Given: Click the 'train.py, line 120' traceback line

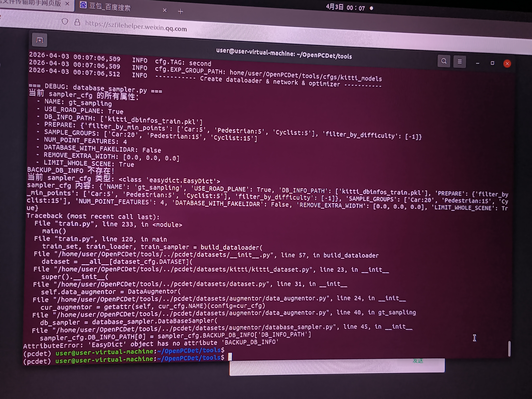Looking at the screenshot, I should (x=101, y=239).
